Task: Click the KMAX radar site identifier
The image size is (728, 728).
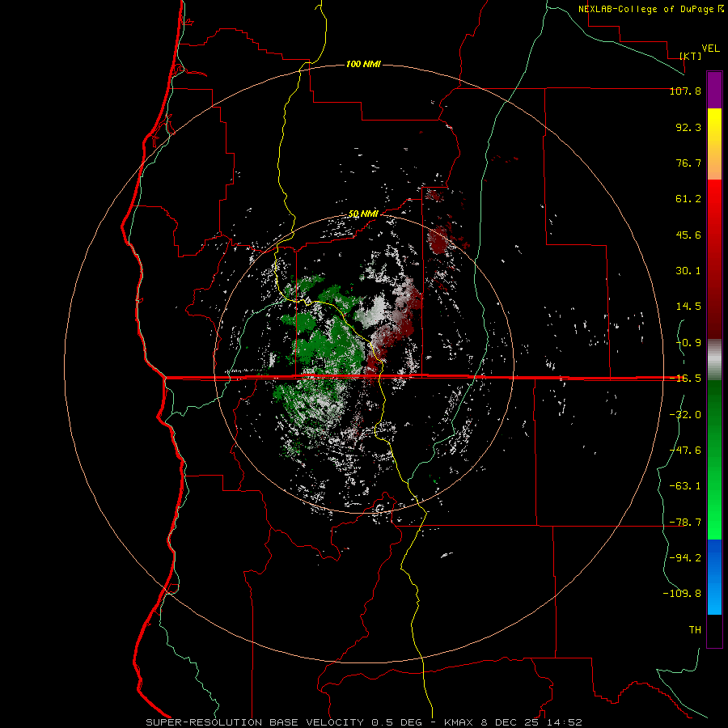Action: click(x=459, y=722)
